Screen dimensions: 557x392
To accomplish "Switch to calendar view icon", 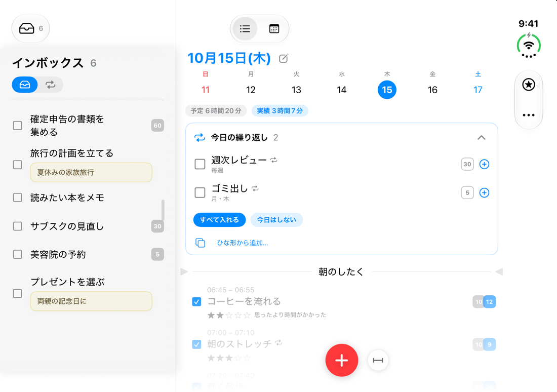I will click(274, 29).
